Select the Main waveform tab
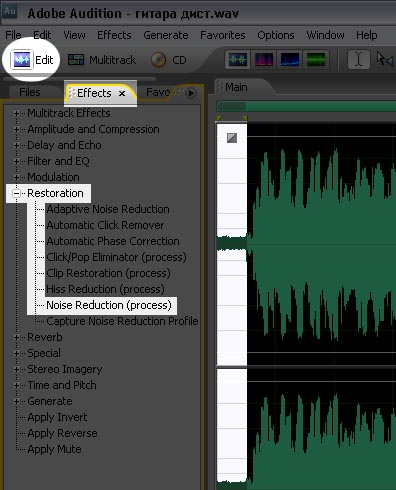 click(236, 87)
